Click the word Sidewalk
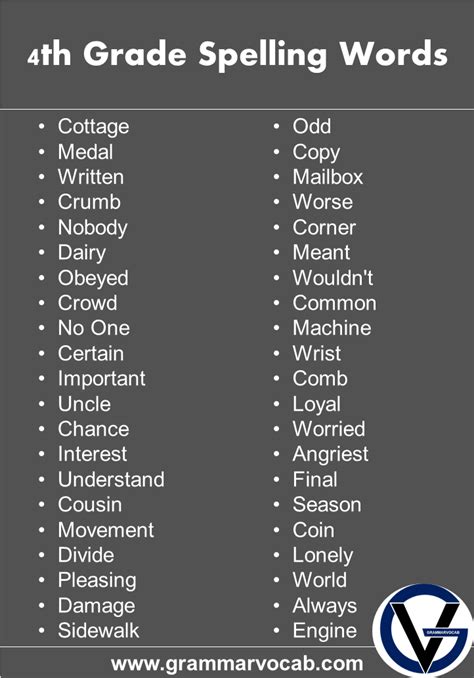Viewport: 474px width, 678px height. pyautogui.click(x=99, y=630)
